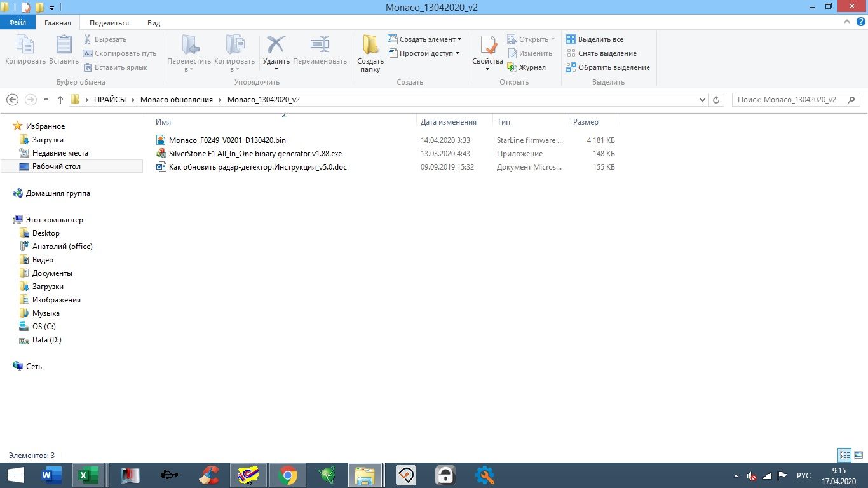
Task: Open the OS (C:) drive
Action: pyautogui.click(x=44, y=327)
